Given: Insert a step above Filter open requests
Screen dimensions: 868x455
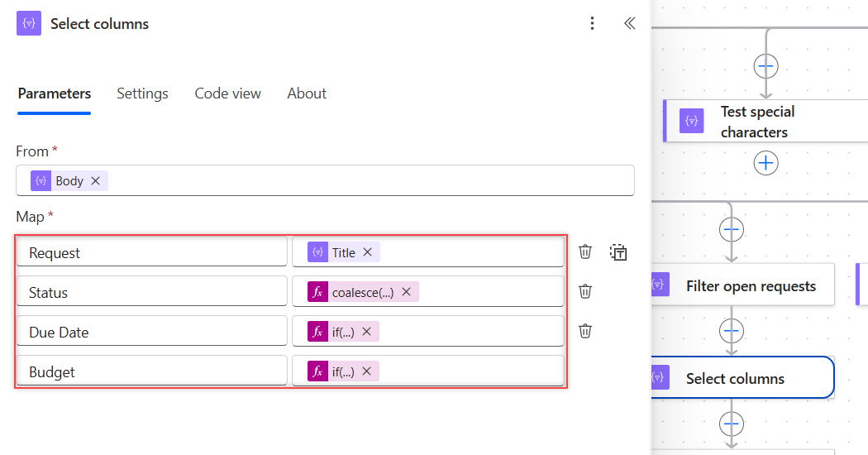Looking at the screenshot, I should pos(732,229).
